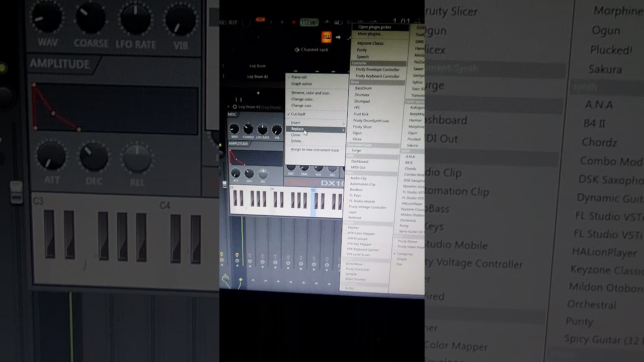
Task: Click the Channel rack speaker icon
Action: pos(297,50)
